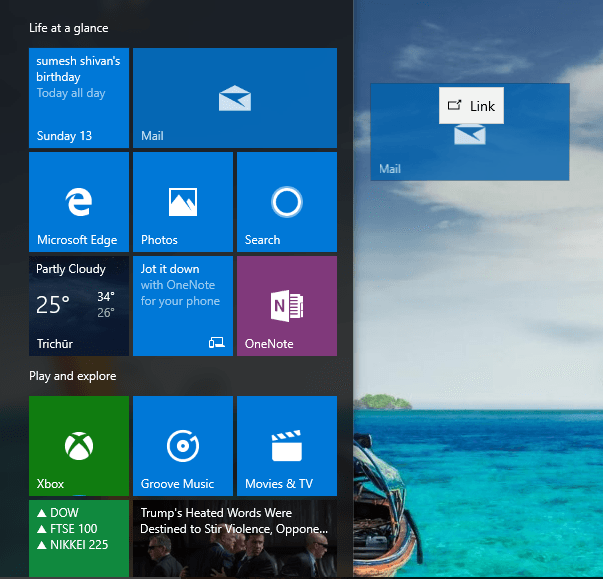Open the calendar tile showing Sunday 13
The height and width of the screenshot is (579, 603).
79,98
